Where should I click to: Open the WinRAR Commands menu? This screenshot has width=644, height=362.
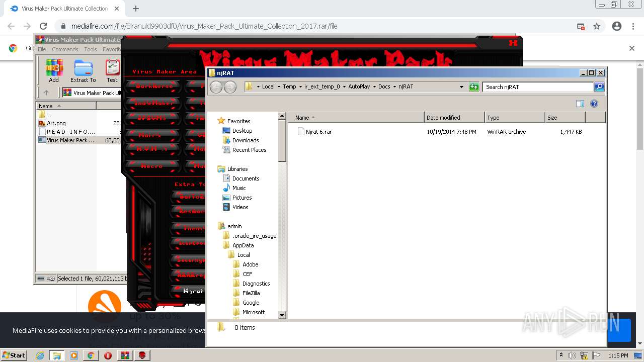coord(65,49)
